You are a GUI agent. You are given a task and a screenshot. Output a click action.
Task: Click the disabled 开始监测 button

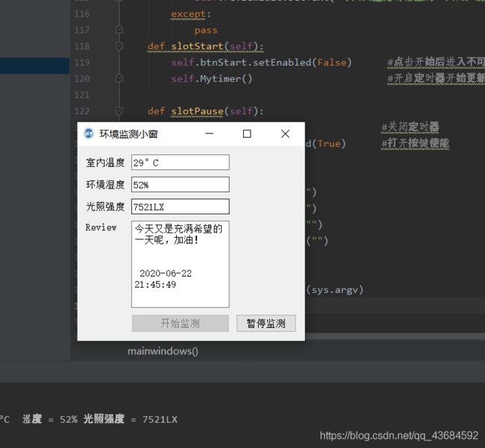point(181,324)
